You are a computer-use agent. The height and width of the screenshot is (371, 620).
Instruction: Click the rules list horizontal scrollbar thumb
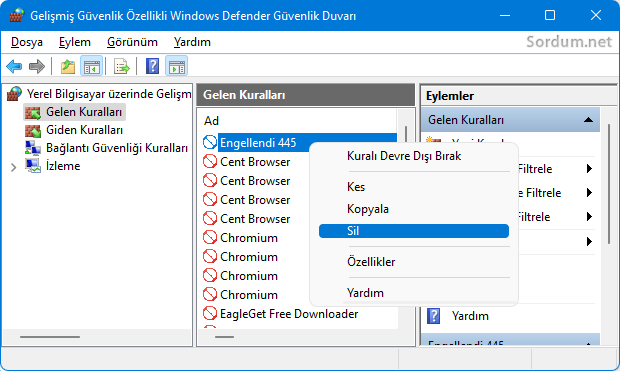pos(224,337)
